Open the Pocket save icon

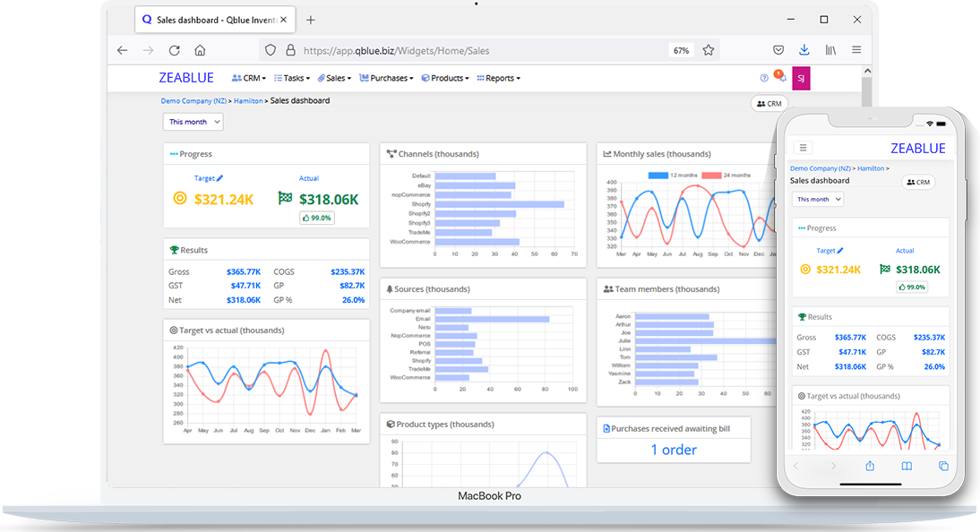778,50
